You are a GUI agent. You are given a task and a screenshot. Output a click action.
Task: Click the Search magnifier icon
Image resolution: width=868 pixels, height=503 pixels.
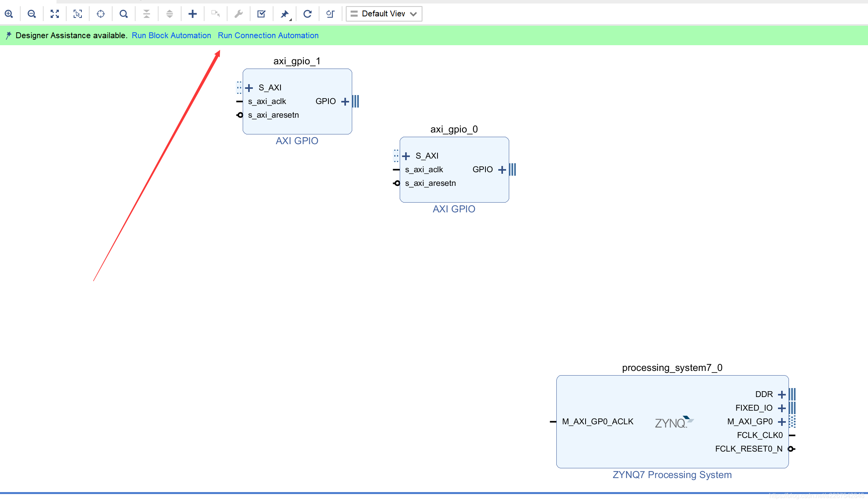(123, 14)
